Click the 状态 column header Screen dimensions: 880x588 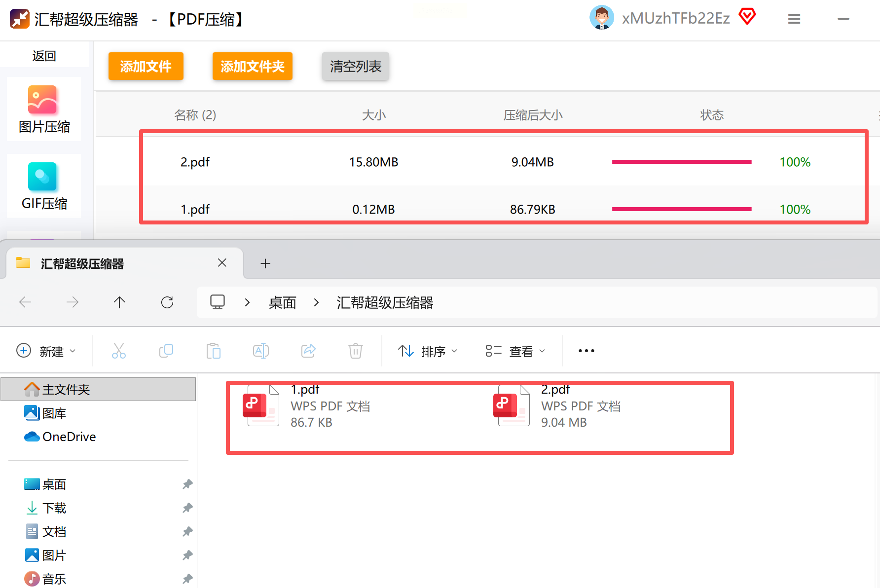pyautogui.click(x=712, y=115)
